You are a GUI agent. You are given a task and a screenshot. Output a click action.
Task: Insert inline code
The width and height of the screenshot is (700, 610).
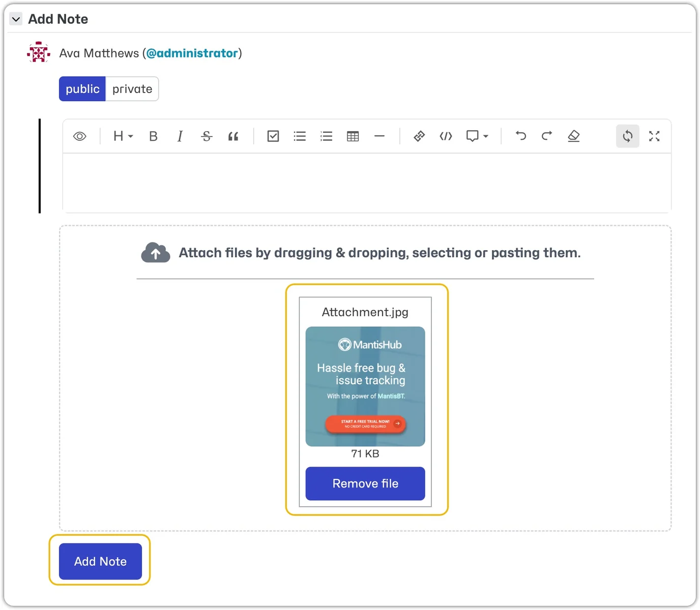pyautogui.click(x=446, y=136)
